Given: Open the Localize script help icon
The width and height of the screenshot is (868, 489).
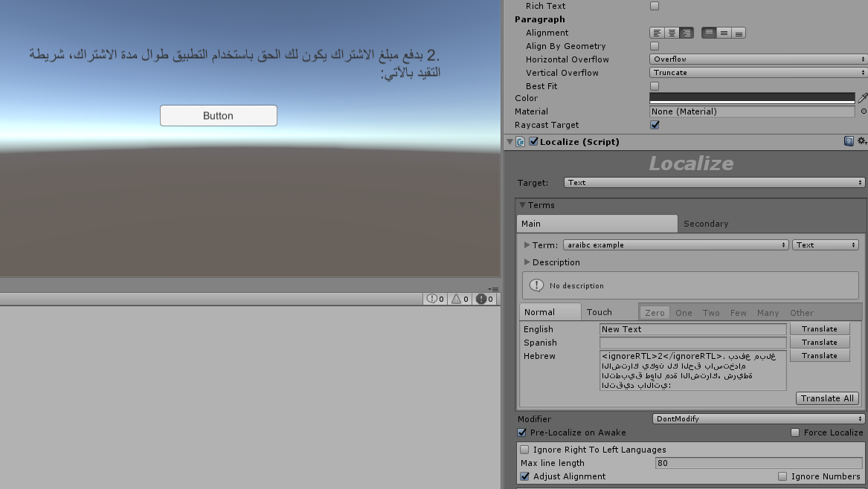Looking at the screenshot, I should point(849,141).
